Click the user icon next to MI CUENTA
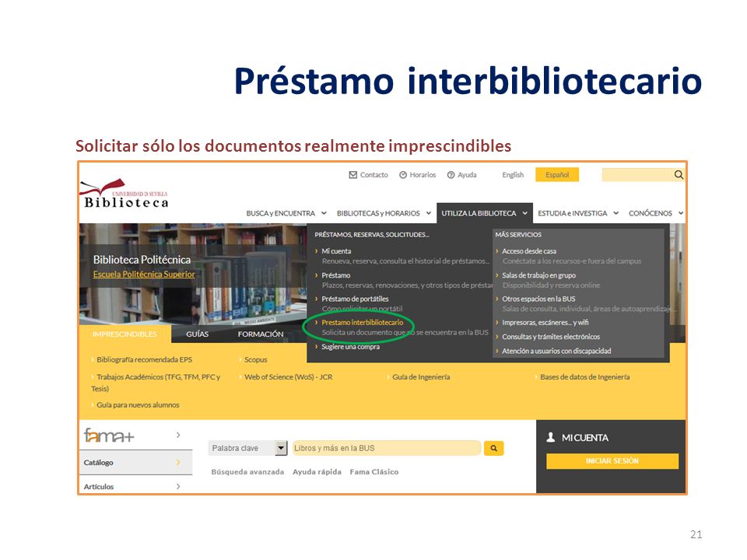The width and height of the screenshot is (747, 560). click(x=551, y=437)
